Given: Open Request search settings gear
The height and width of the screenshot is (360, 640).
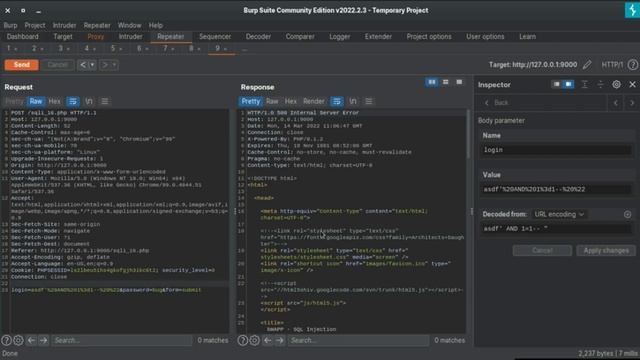Looking at the screenshot, I should pos(18,340).
